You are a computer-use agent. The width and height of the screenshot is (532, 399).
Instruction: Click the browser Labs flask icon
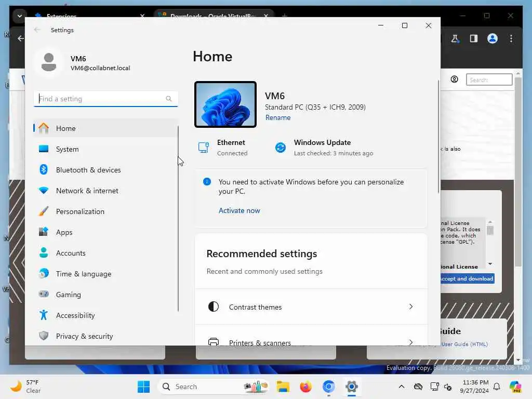(x=455, y=38)
